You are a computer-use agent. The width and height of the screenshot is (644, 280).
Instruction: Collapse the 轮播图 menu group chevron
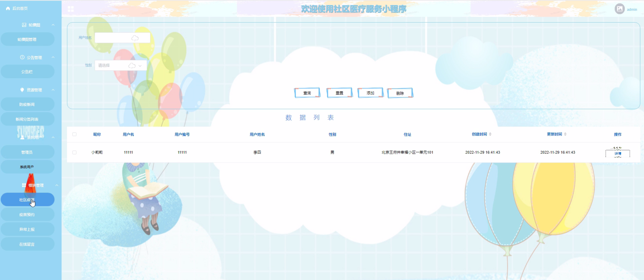[x=53, y=25]
